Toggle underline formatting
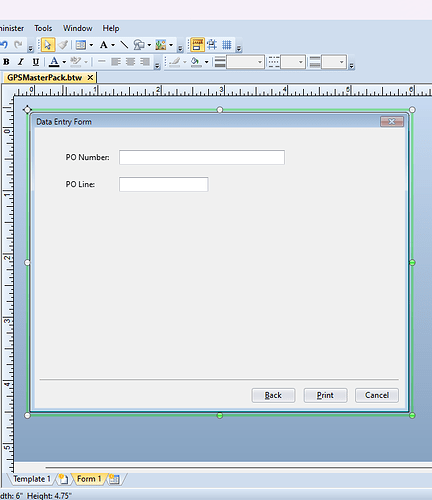Screen dimensions: 432x500 point(35,62)
